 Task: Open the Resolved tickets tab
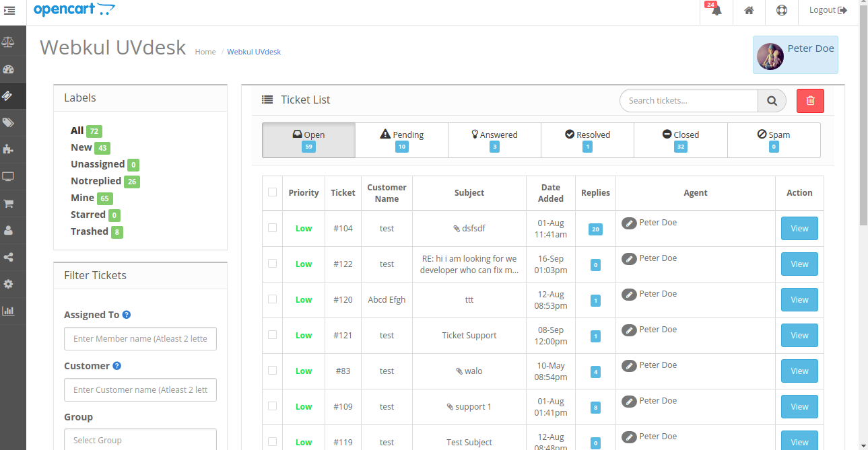point(587,140)
